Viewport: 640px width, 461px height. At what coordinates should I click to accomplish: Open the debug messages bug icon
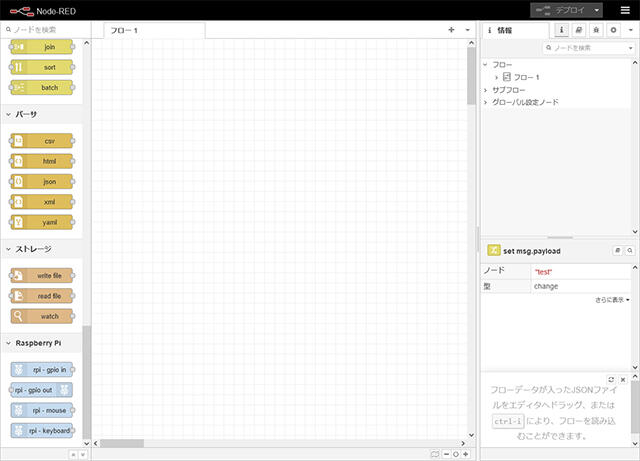pyautogui.click(x=597, y=30)
